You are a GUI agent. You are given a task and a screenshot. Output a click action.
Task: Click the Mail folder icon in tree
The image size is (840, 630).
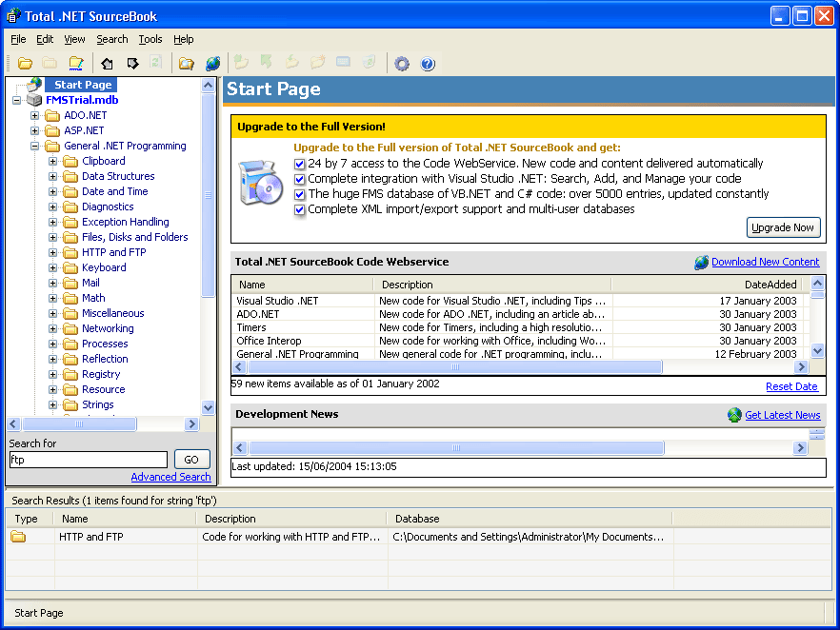(70, 283)
